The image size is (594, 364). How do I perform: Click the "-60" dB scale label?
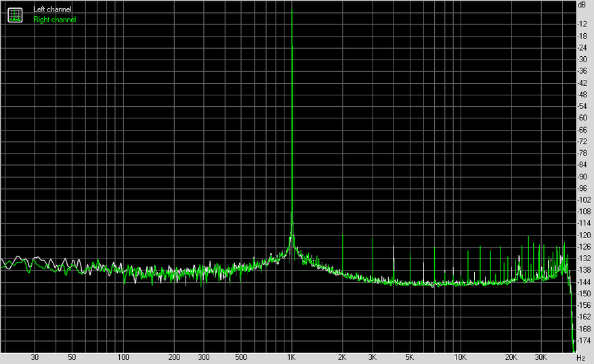[582, 118]
